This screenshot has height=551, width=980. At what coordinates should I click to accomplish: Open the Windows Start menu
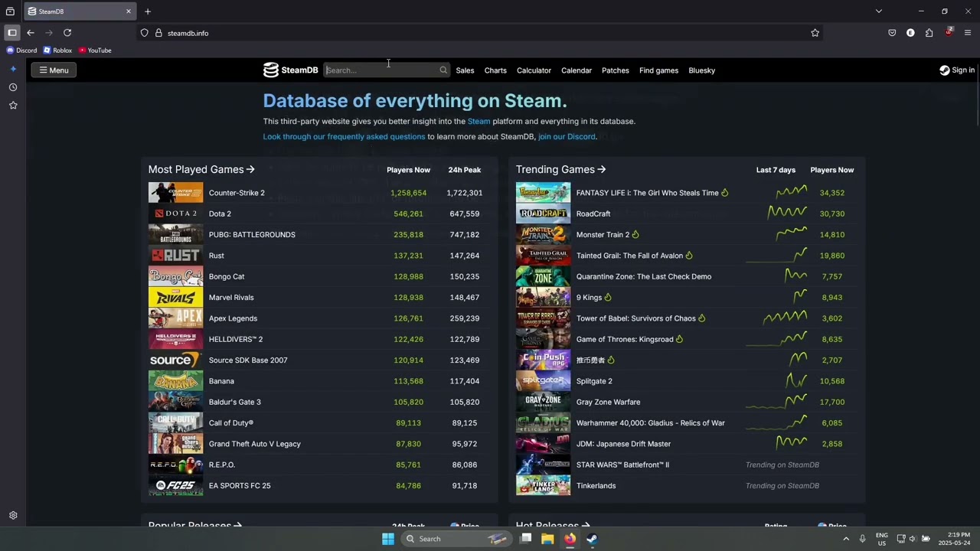[x=388, y=539]
